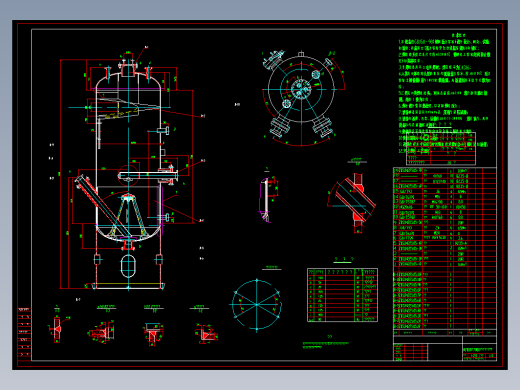This screenshot has height=390, width=520.
Task: Click the title block in the drawing's corner
Action: click(x=445, y=348)
